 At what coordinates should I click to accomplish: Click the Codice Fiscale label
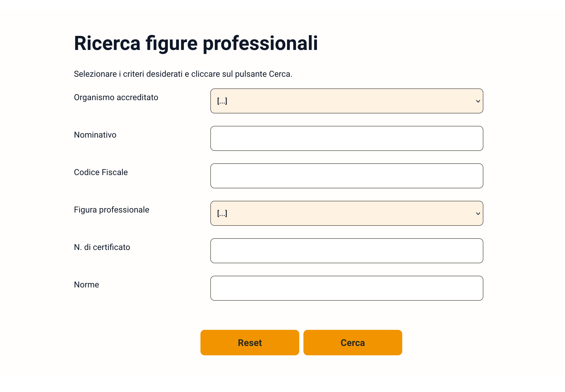pyautogui.click(x=101, y=172)
